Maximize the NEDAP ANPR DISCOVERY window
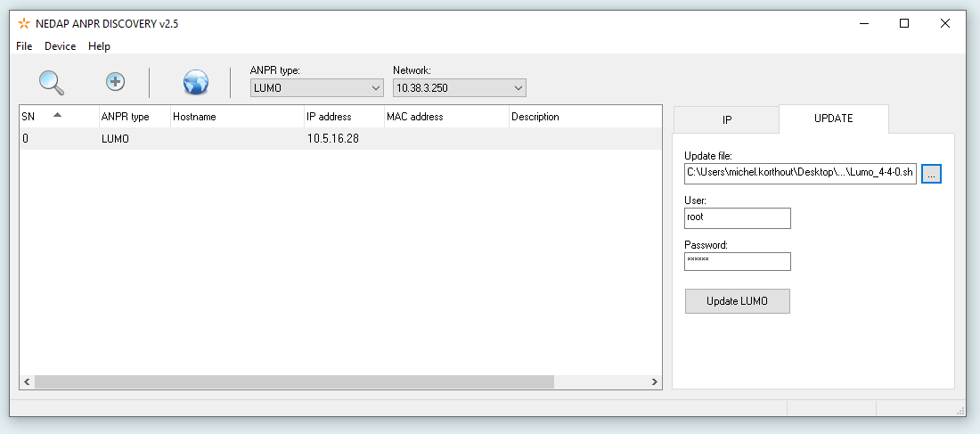 903,24
